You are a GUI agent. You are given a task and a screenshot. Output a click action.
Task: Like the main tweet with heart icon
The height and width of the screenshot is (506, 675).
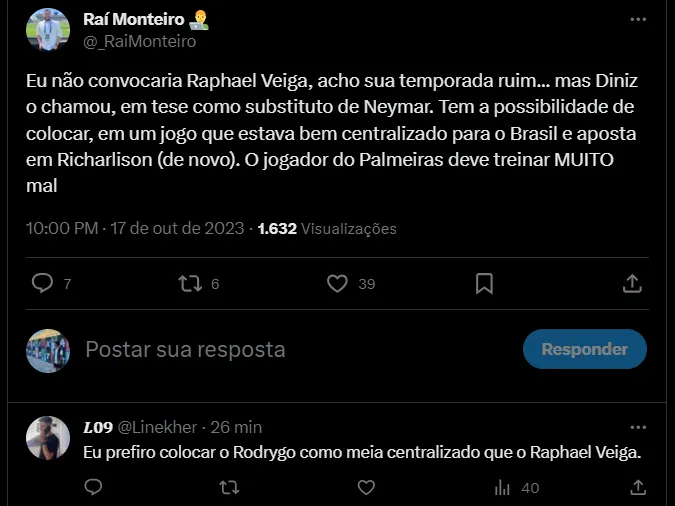tap(337, 284)
